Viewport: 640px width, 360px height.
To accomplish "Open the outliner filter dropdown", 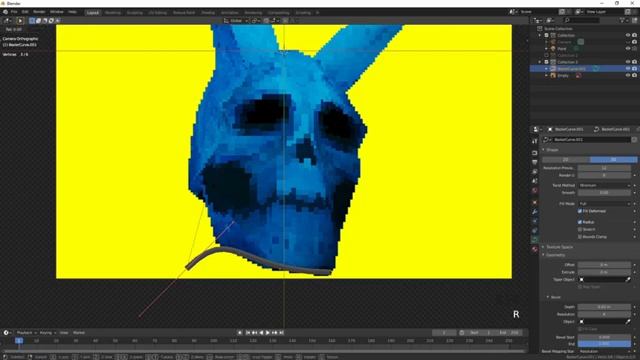I will pyautogui.click(x=623, y=20).
